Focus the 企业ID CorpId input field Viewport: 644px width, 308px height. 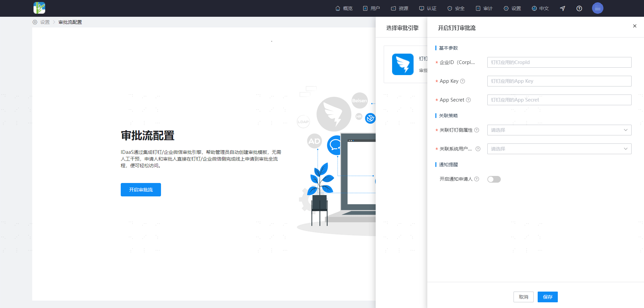(559, 62)
